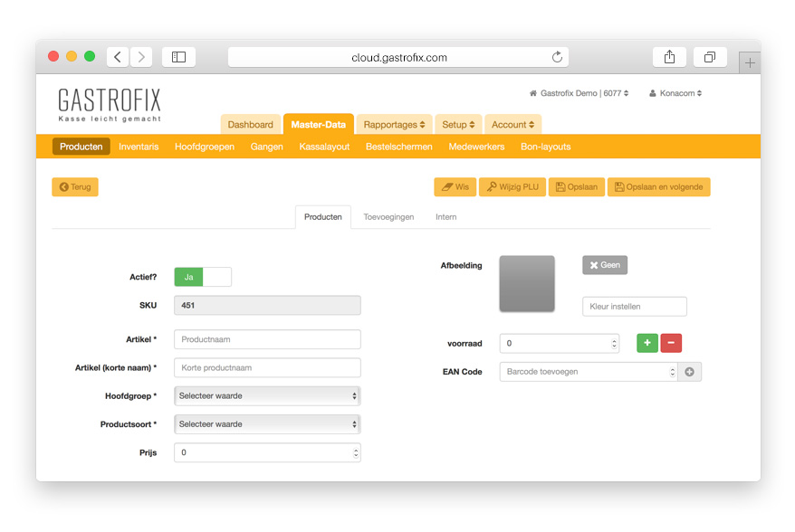This screenshot has height=532, width=795.
Task: Open the Productsoort dropdown
Action: (x=267, y=423)
